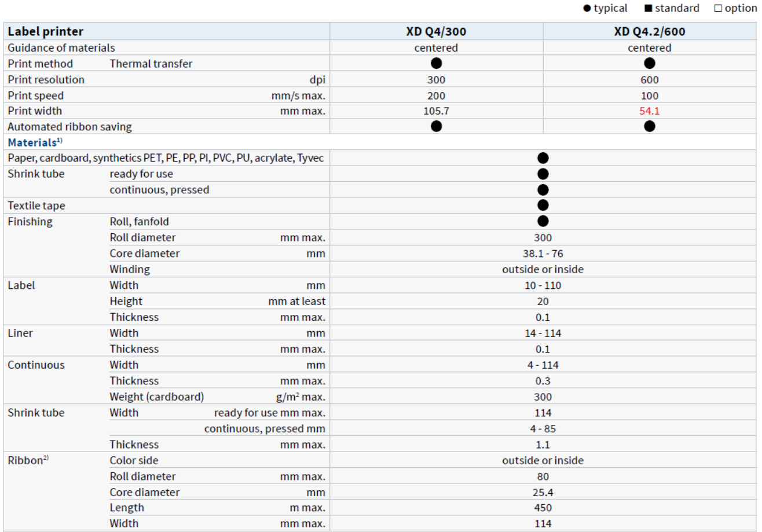This screenshot has width=762, height=532.
Task: Select the XD Q4/300 column header
Action: [437, 32]
